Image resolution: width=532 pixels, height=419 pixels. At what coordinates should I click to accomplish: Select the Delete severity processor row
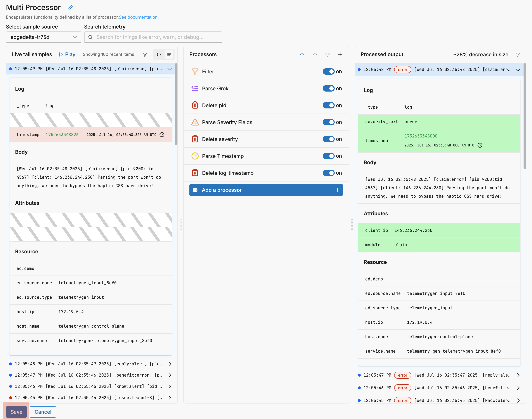(266, 139)
